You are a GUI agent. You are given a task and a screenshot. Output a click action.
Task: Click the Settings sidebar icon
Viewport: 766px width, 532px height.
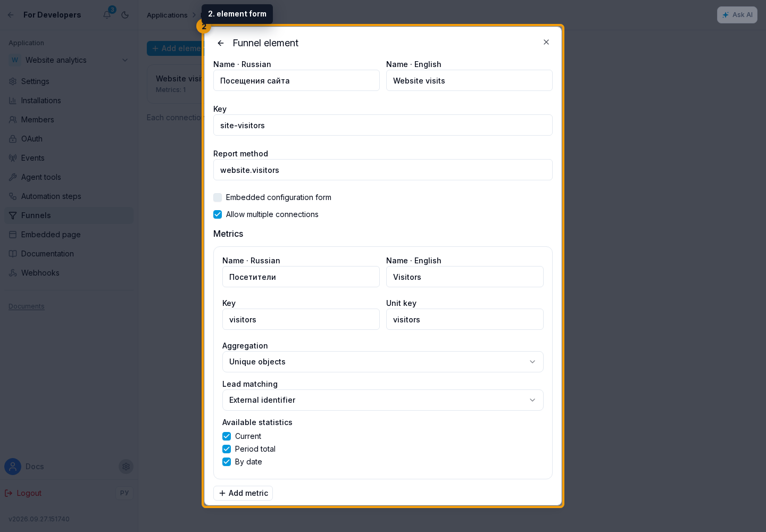click(13, 81)
